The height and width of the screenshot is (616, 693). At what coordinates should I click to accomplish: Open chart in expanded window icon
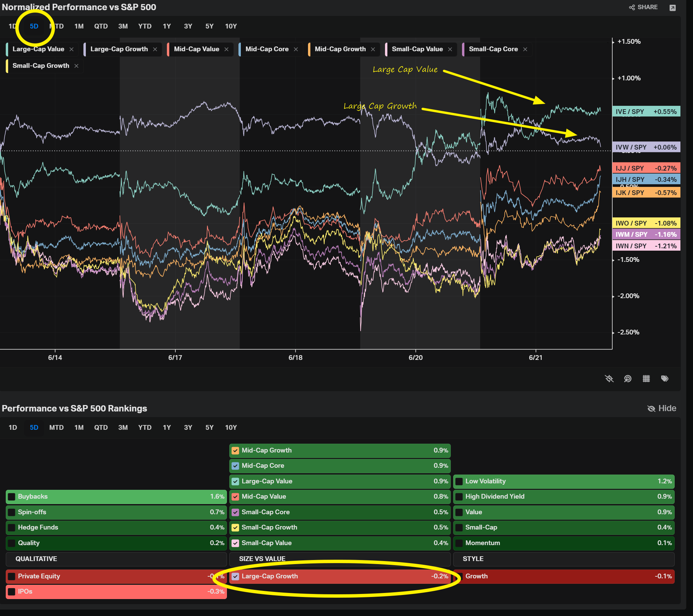(672, 7)
